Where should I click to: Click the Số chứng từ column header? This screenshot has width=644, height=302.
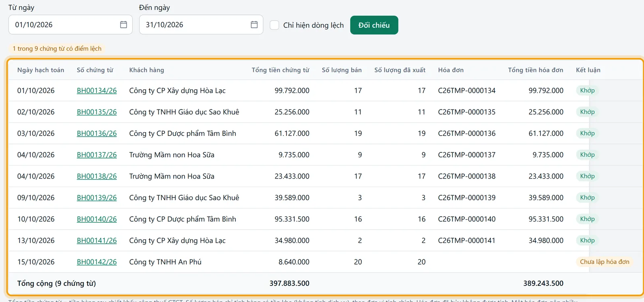[95, 70]
